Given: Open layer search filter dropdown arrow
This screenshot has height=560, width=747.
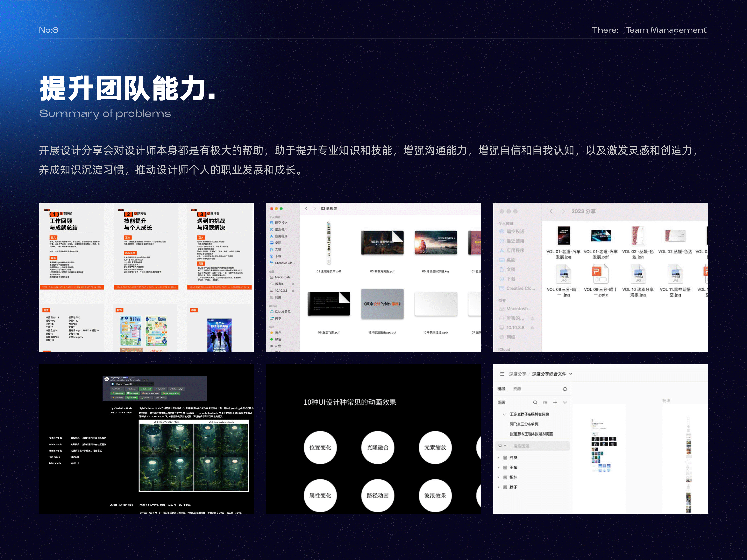Looking at the screenshot, I should coord(505,446).
